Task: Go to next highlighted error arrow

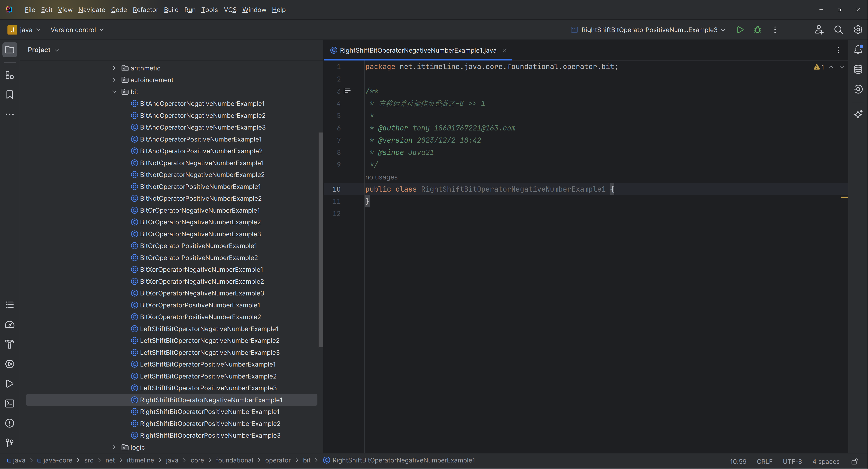Action: tap(842, 67)
